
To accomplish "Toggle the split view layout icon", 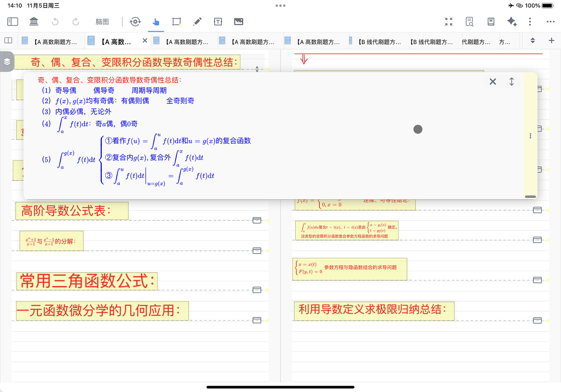I will pos(8,41).
